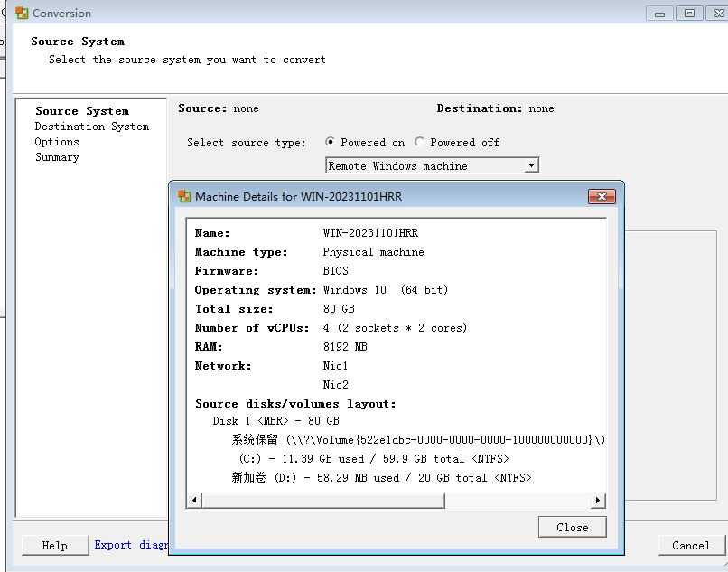The image size is (728, 572).
Task: Select the Powered off radio button
Action: tap(418, 142)
